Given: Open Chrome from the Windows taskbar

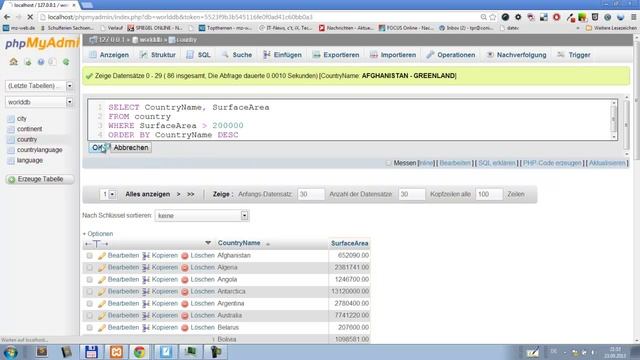Looking at the screenshot, I should 140,352.
